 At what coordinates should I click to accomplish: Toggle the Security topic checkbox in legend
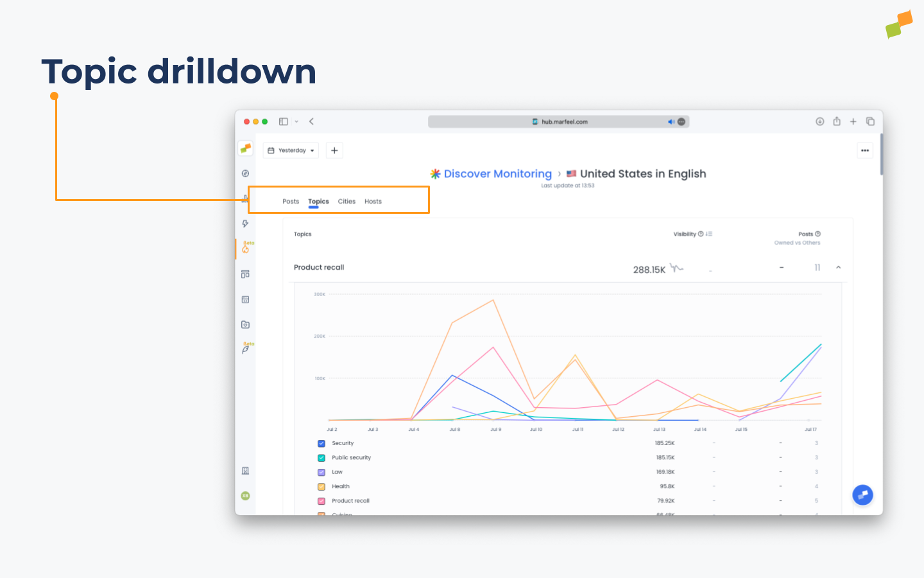point(321,443)
